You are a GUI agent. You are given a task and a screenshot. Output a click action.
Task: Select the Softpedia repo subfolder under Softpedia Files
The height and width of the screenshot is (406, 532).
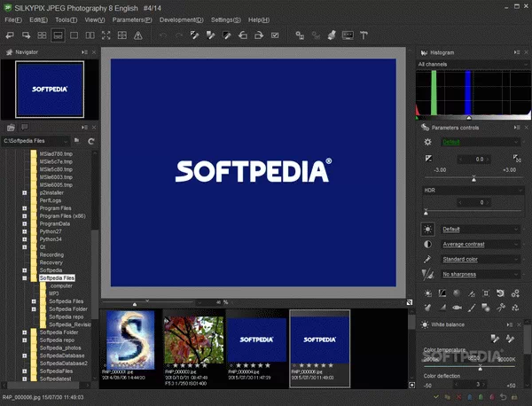[x=66, y=316]
